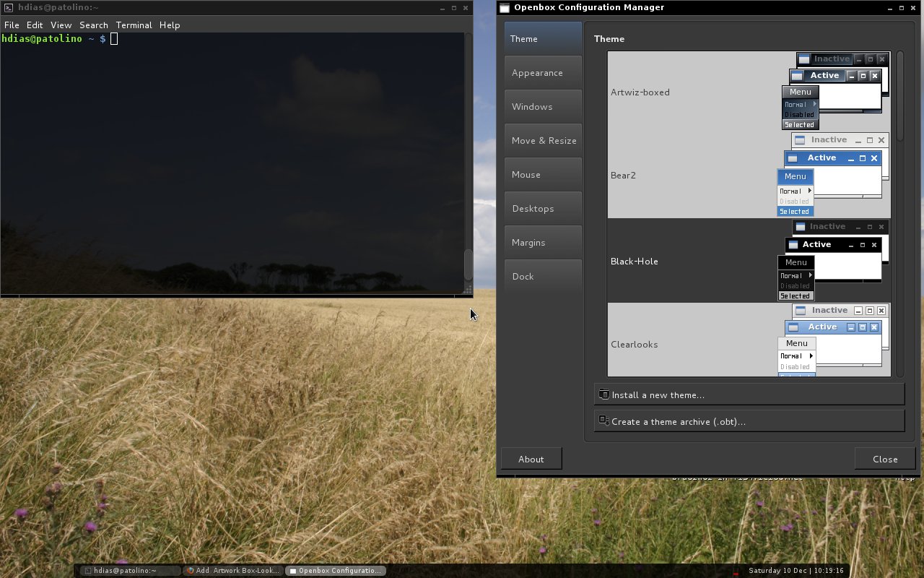Click Create a theme archive (.obt) button
Viewport: 924px width, 578px height.
coord(749,421)
